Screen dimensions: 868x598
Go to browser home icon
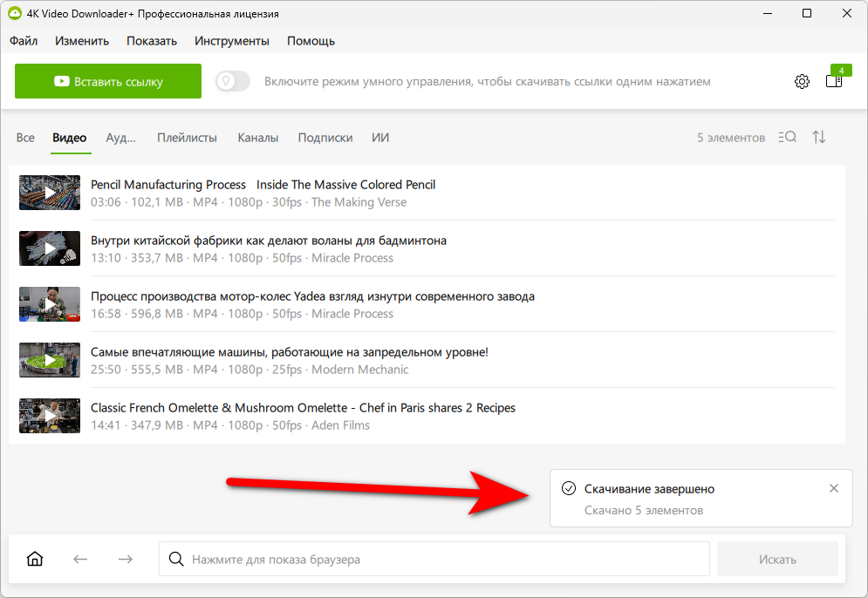click(x=35, y=559)
